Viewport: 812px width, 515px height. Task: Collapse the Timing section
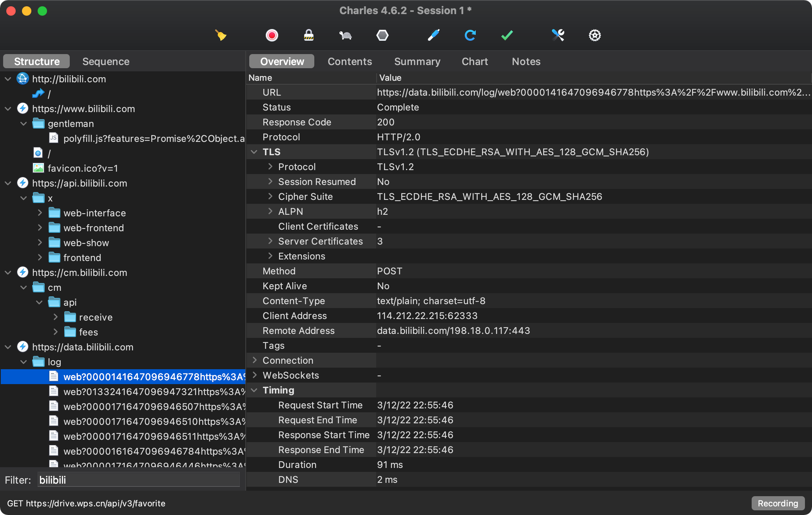[254, 390]
